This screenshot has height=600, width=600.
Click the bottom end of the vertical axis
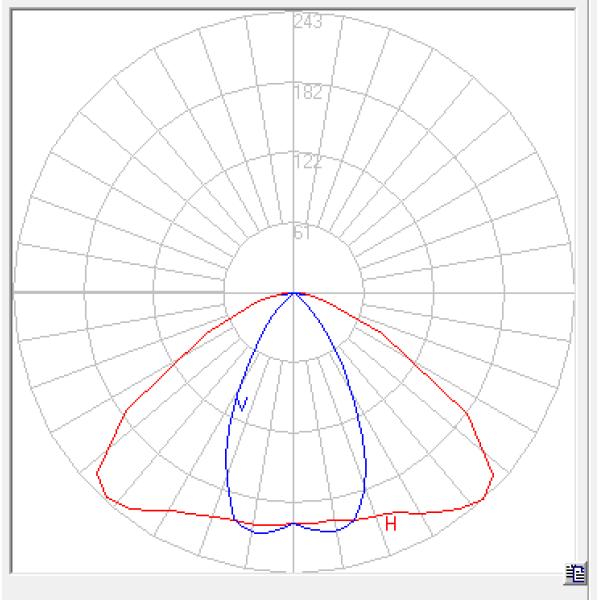coord(293,572)
